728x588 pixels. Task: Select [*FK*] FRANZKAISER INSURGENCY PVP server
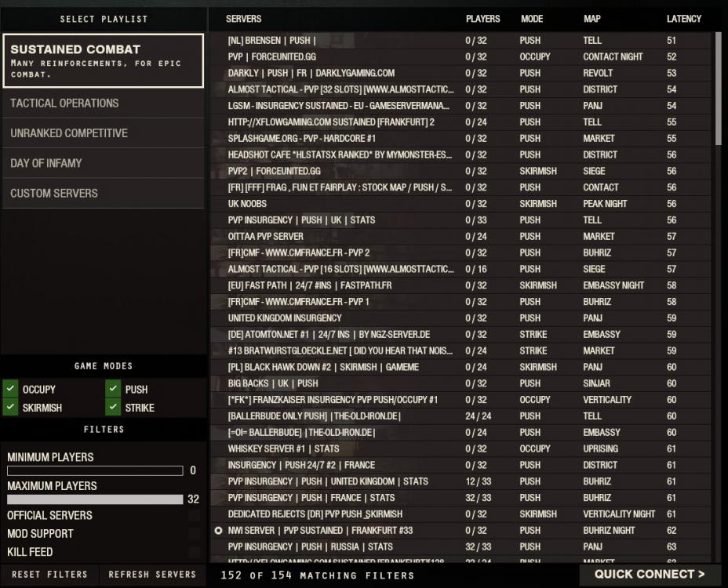coord(461,400)
